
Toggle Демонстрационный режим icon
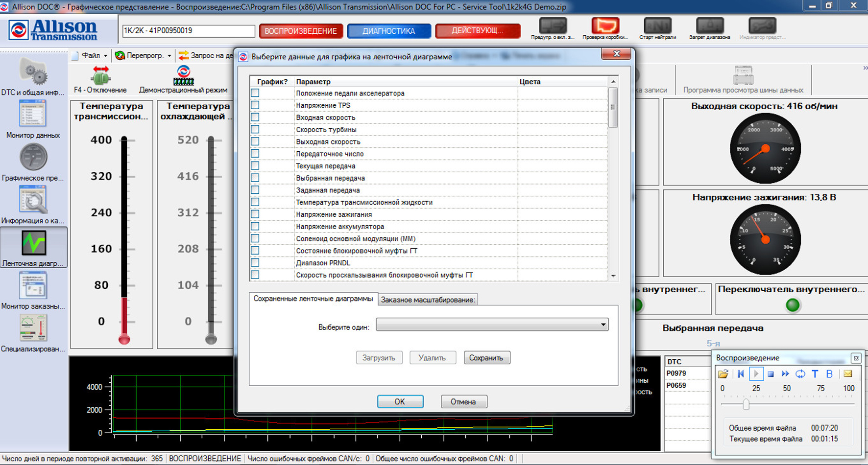pos(184,76)
